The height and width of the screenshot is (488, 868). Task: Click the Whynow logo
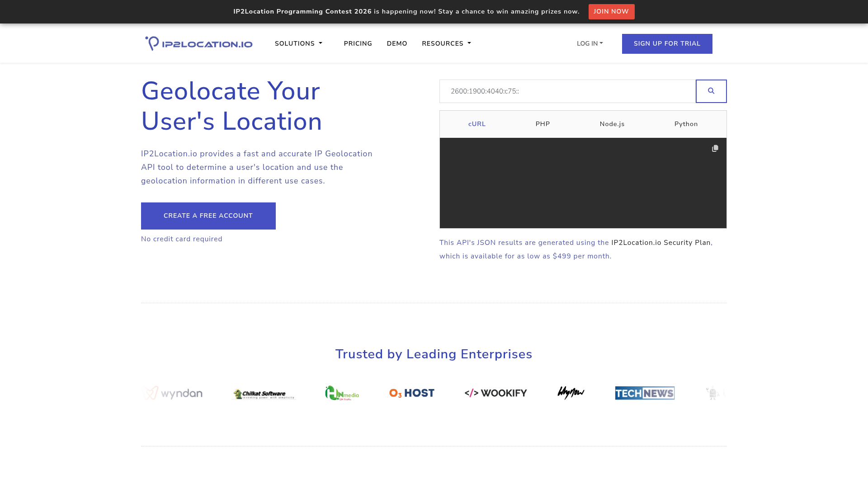pos(571,393)
